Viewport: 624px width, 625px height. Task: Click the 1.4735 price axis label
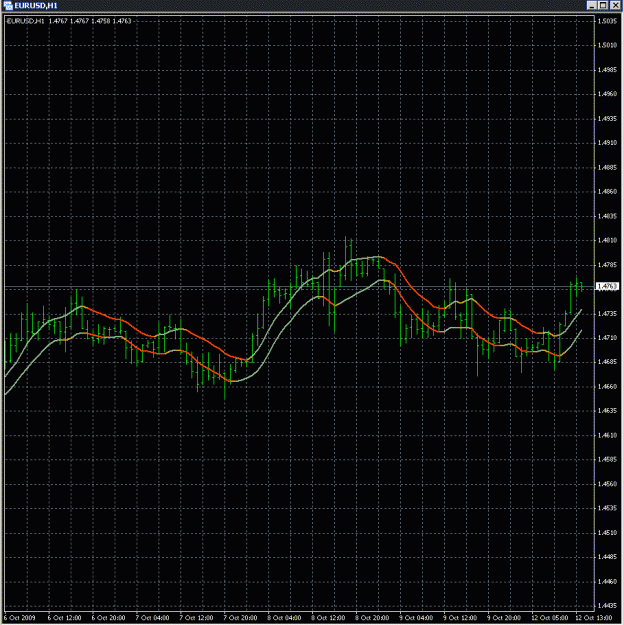pos(607,314)
